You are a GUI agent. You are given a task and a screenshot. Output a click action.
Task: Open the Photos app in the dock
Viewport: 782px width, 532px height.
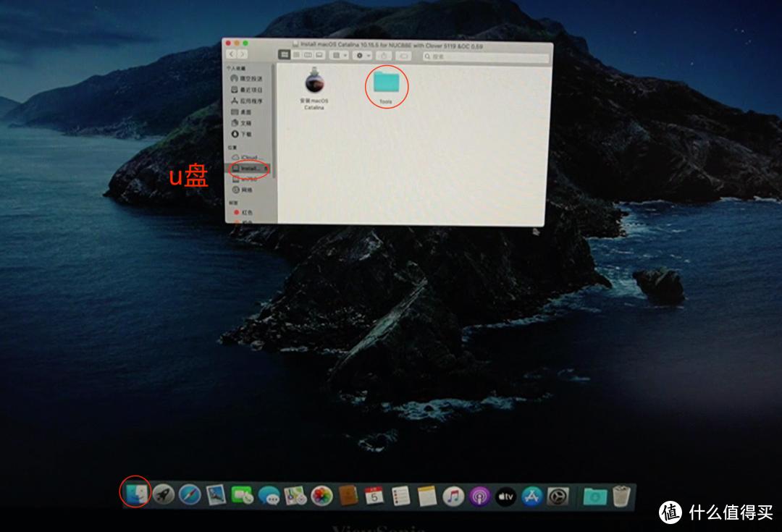[321, 496]
